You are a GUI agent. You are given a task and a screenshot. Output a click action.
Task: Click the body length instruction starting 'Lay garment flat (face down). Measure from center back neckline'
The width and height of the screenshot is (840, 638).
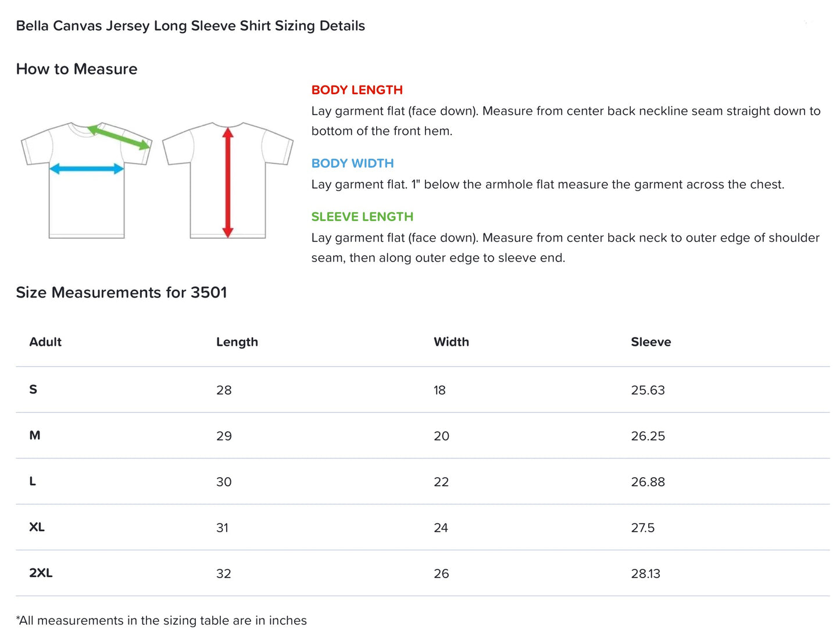tap(566, 121)
